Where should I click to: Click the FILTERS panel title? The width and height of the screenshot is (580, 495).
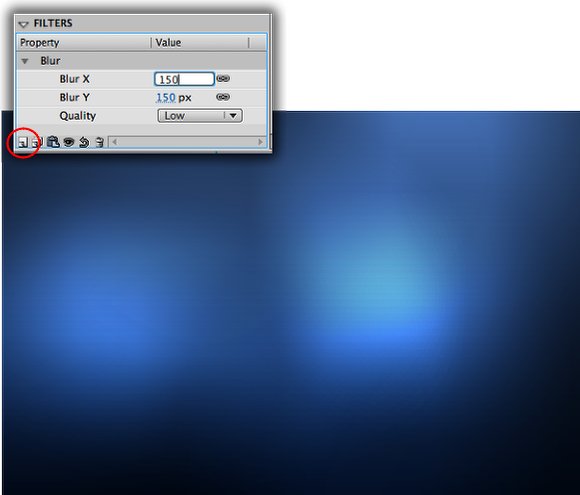coord(53,23)
